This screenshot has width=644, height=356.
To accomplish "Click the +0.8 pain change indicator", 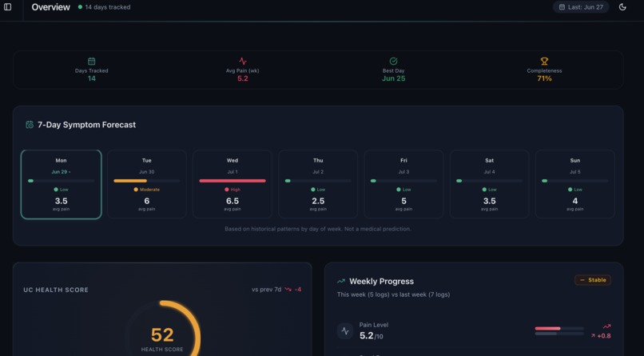I will pos(601,336).
